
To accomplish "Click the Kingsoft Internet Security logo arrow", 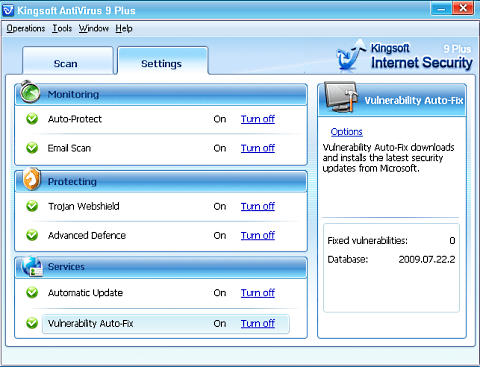I will pyautogui.click(x=350, y=55).
